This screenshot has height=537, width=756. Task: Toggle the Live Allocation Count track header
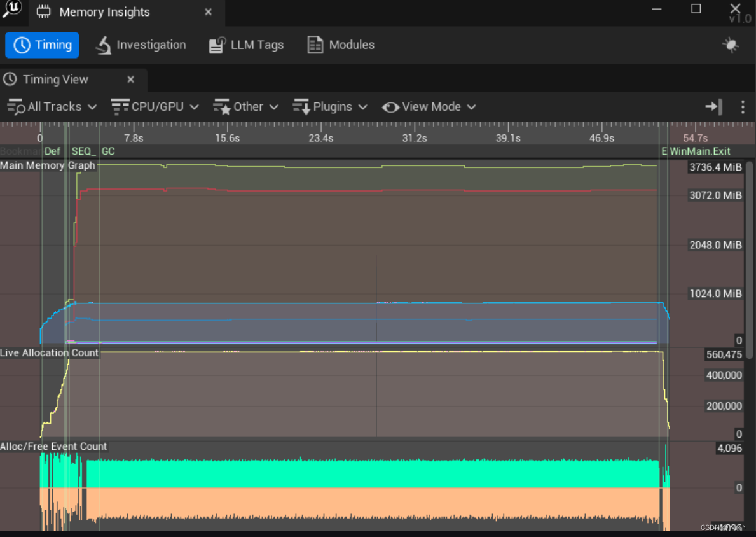pos(49,352)
